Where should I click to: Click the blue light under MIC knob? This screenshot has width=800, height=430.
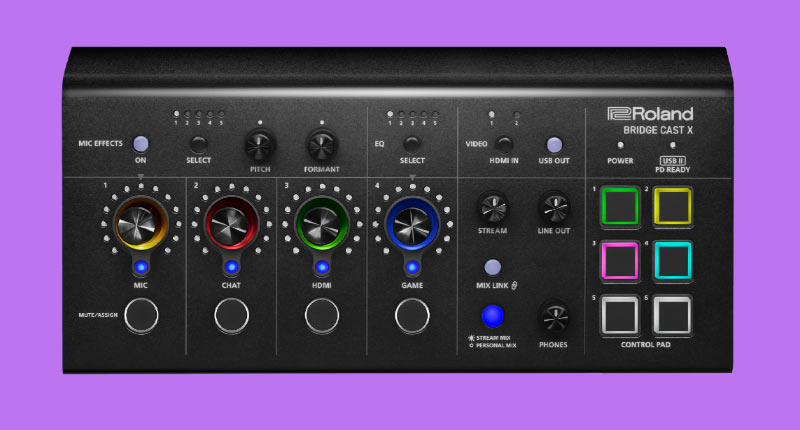point(141,267)
